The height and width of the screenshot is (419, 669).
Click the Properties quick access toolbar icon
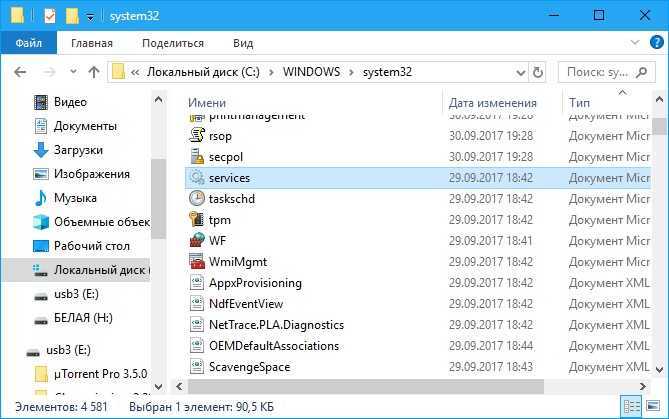click(50, 16)
